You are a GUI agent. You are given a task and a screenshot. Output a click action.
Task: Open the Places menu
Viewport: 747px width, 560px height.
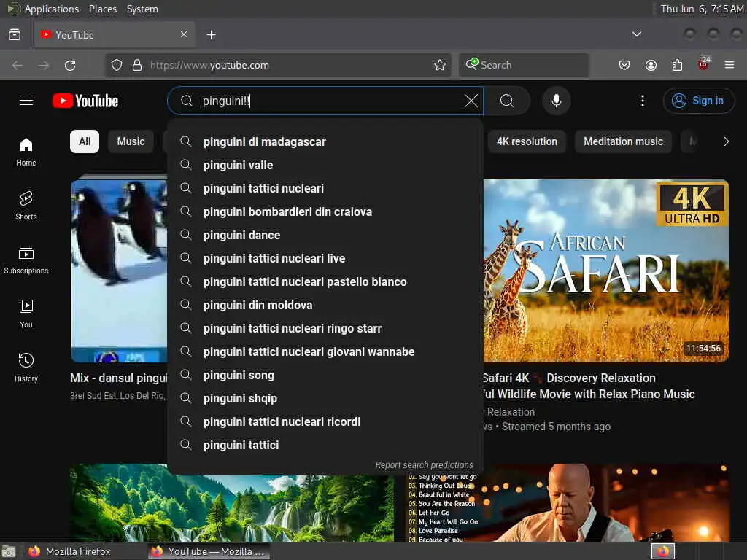coord(103,9)
